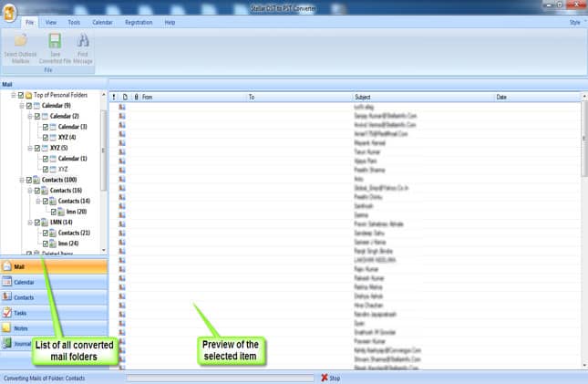Collapse the Contacts (100) tree node

click(x=22, y=181)
